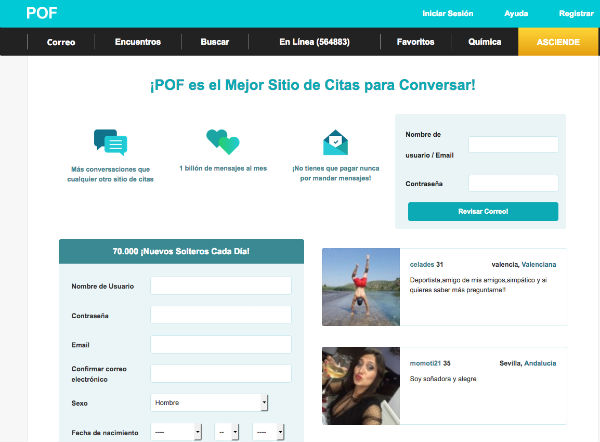Select Buscar in the navigation bar
This screenshot has height=442, width=600.
click(x=214, y=42)
